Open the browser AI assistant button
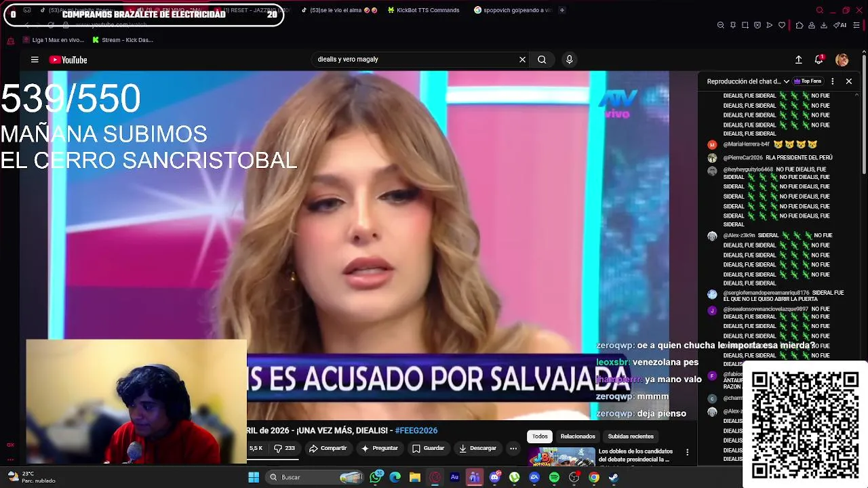 [842, 25]
